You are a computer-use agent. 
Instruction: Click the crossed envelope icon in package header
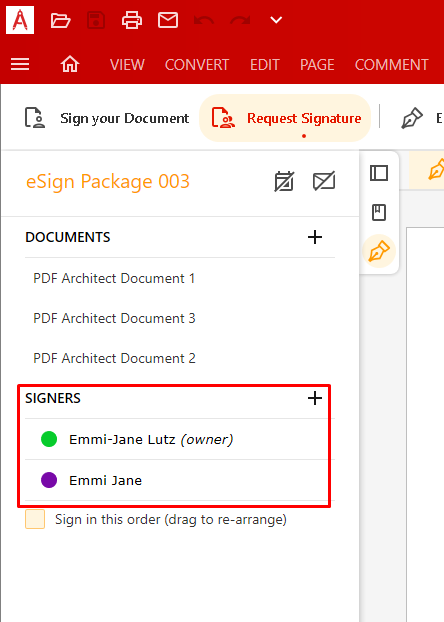click(324, 182)
